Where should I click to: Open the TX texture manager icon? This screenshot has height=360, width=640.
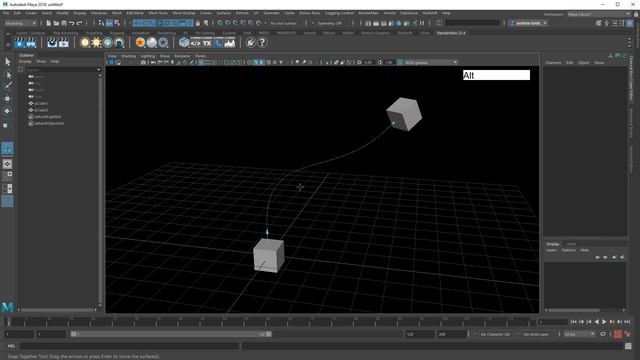tap(207, 42)
